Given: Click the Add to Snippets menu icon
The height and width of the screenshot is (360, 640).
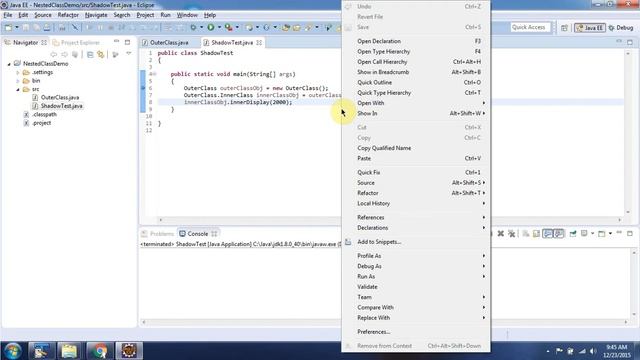Looking at the screenshot, I should [348, 242].
